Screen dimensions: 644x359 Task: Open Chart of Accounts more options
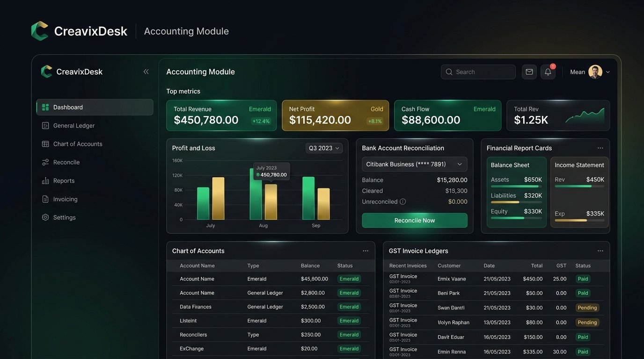(x=366, y=251)
